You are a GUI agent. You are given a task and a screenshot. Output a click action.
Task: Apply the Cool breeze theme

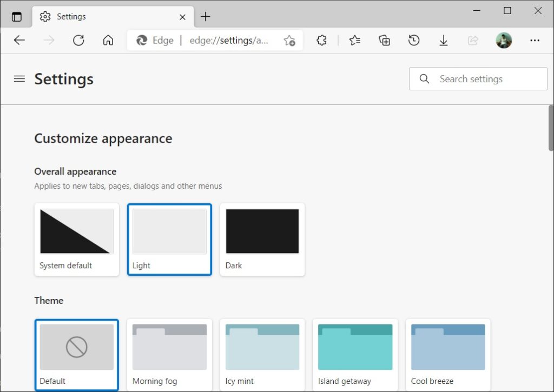[448, 354]
